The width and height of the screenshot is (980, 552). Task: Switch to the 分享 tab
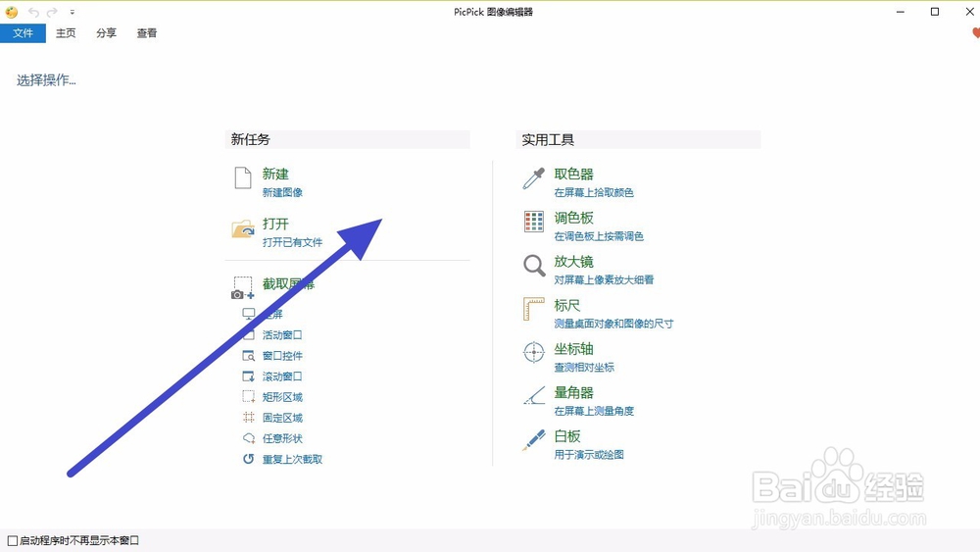point(106,33)
